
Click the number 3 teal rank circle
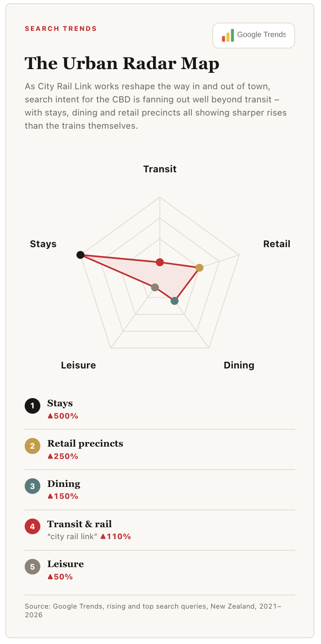33,486
